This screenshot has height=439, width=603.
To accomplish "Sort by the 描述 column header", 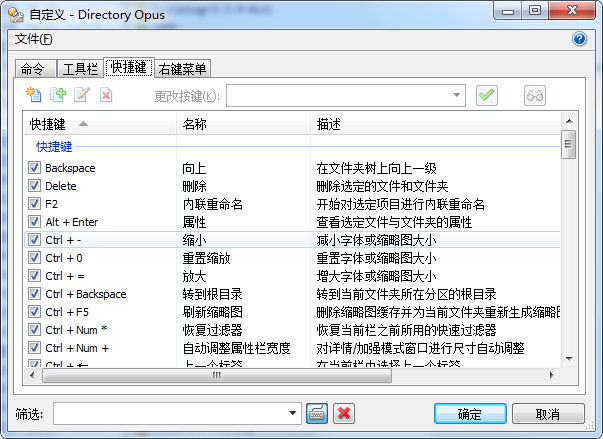I will (x=435, y=124).
